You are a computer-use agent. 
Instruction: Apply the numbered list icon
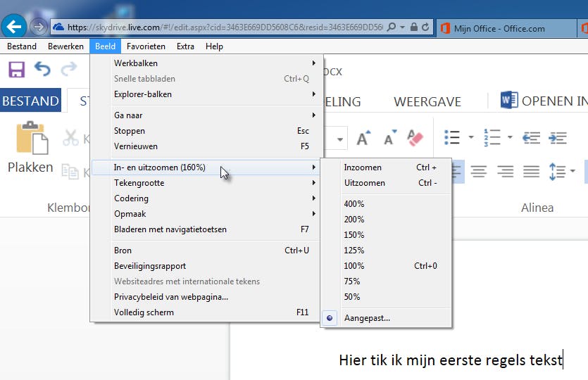point(492,137)
